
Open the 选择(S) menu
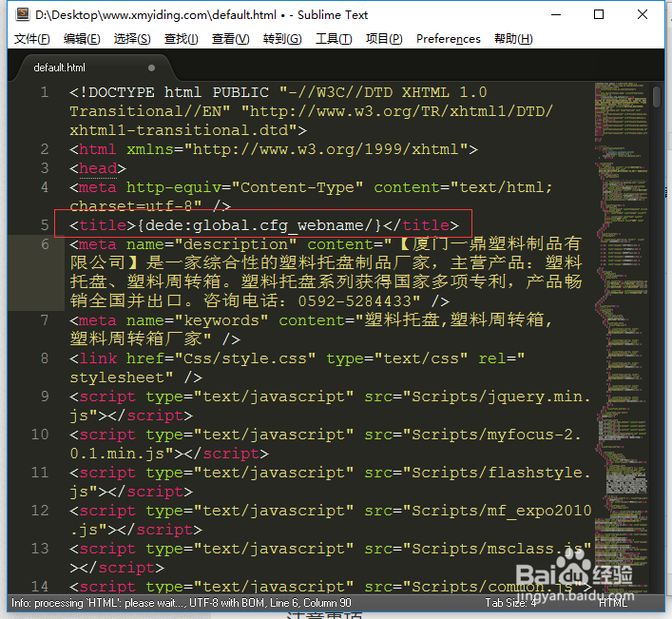tap(132, 39)
